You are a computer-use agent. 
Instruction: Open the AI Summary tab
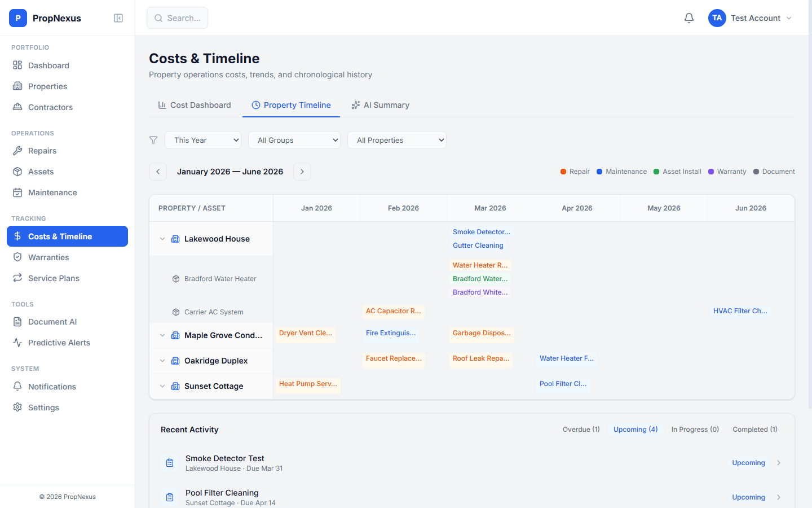click(x=380, y=105)
